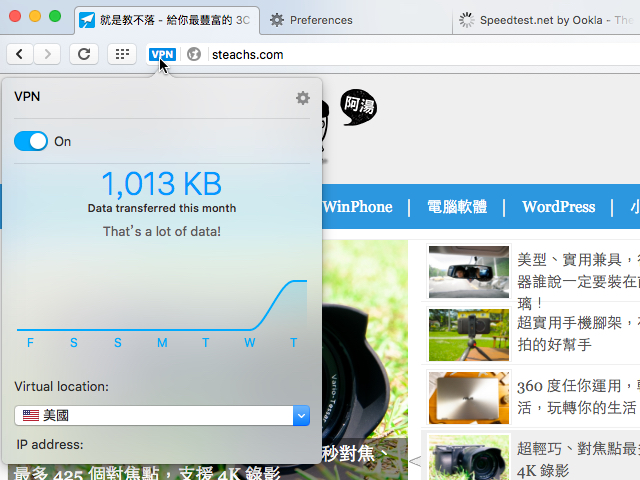Open the 360 度任你運用 article link
Screen dimensions: 640x480
click(575, 385)
